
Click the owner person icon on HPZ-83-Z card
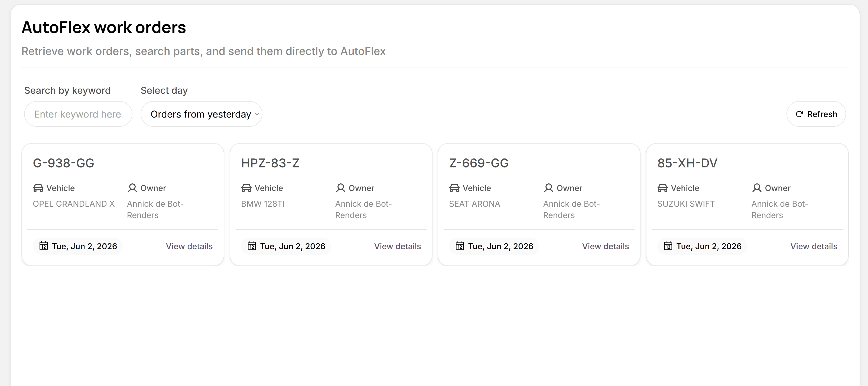[x=341, y=188]
